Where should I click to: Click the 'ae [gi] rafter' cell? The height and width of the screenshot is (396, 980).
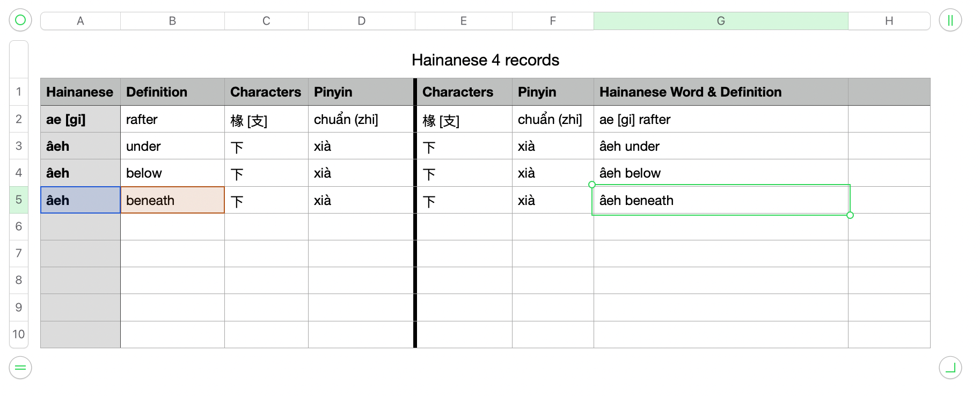pyautogui.click(x=721, y=119)
